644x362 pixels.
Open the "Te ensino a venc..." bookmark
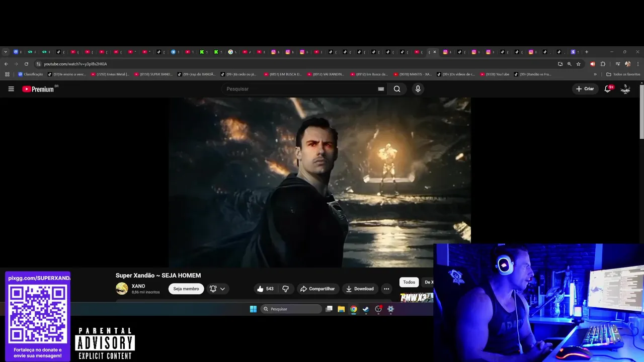point(67,74)
